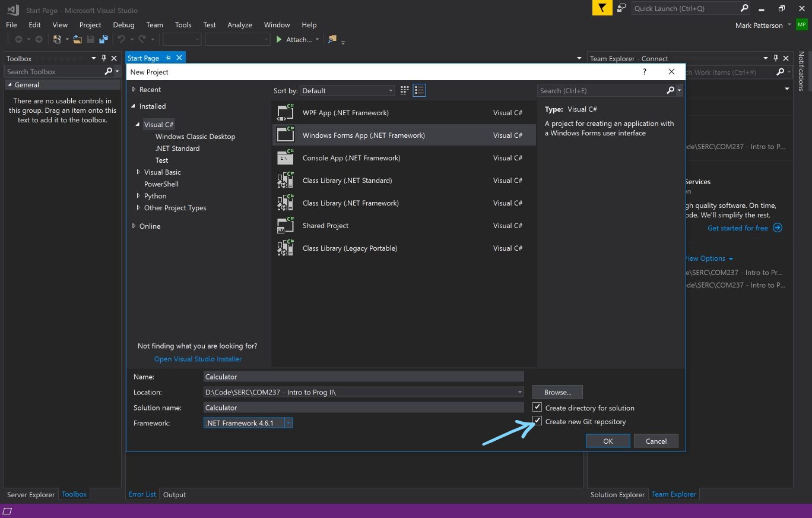Switch to the Team Explorer bottom tab
The width and height of the screenshot is (812, 518).
click(674, 494)
